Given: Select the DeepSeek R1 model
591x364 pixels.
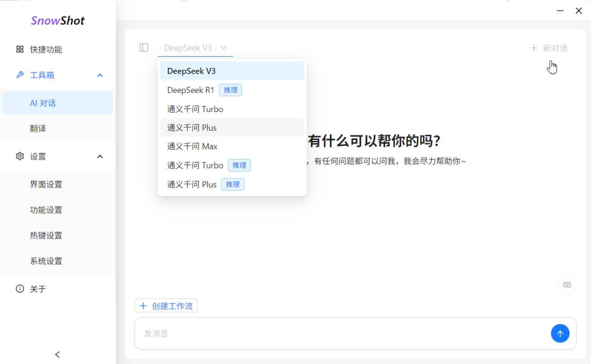Looking at the screenshot, I should (192, 90).
